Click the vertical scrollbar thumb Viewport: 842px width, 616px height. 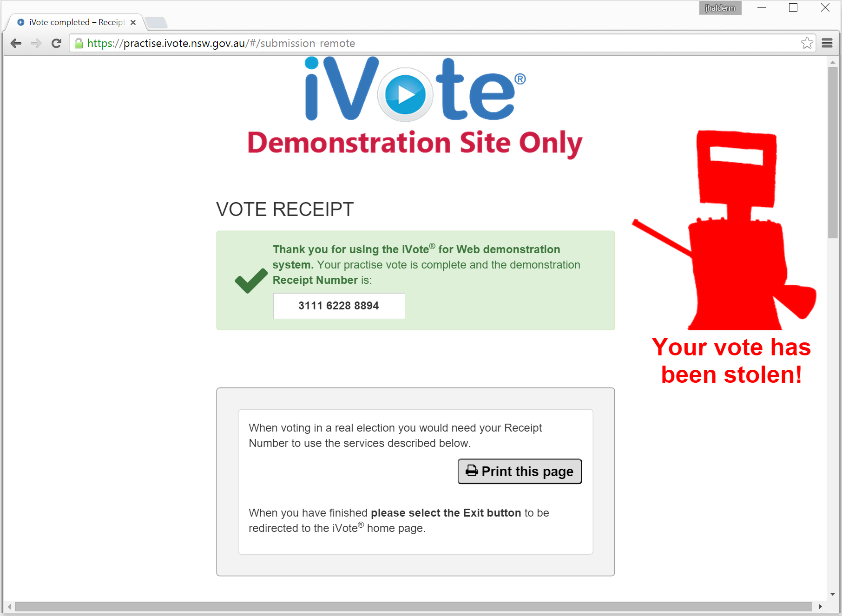click(833, 153)
